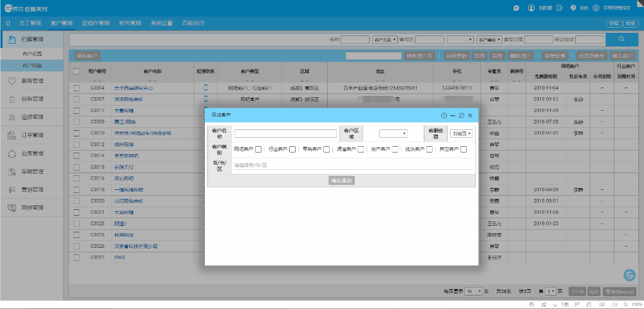Image resolution: width=644 pixels, height=309 pixels.
Task: Click the 服务管理 heart icon
Action: click(12, 81)
